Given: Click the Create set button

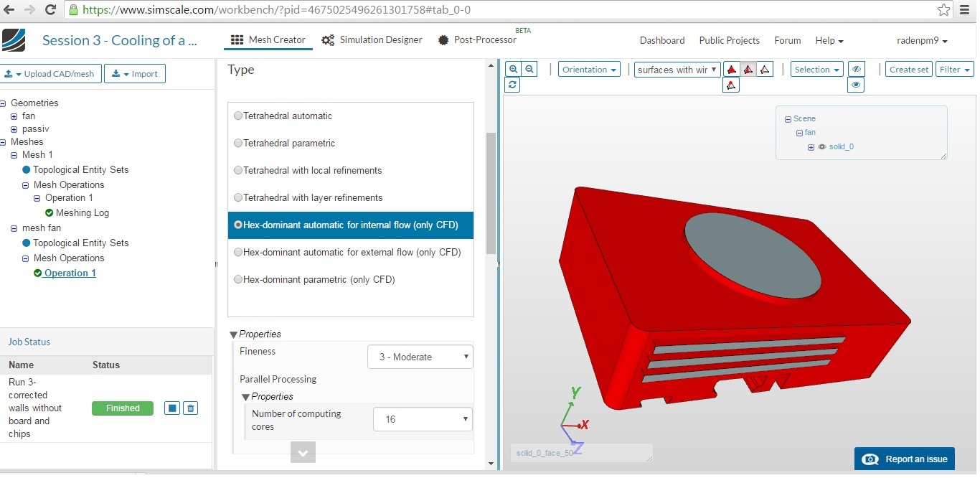Looking at the screenshot, I should click(908, 70).
